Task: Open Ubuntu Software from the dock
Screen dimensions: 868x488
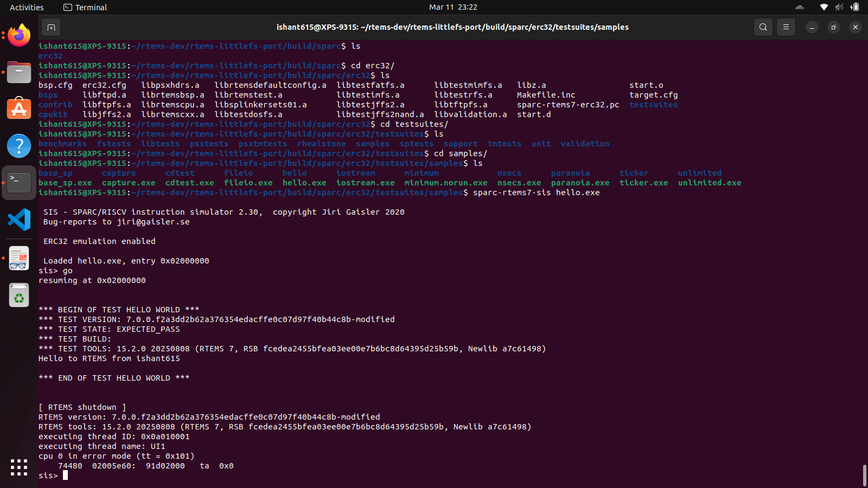Action: [x=19, y=109]
